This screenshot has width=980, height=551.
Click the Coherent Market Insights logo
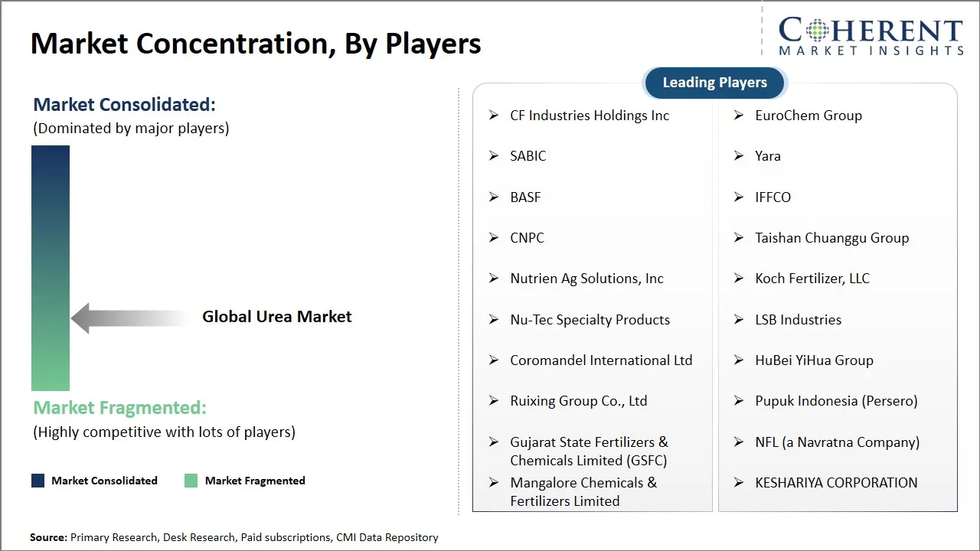(871, 37)
